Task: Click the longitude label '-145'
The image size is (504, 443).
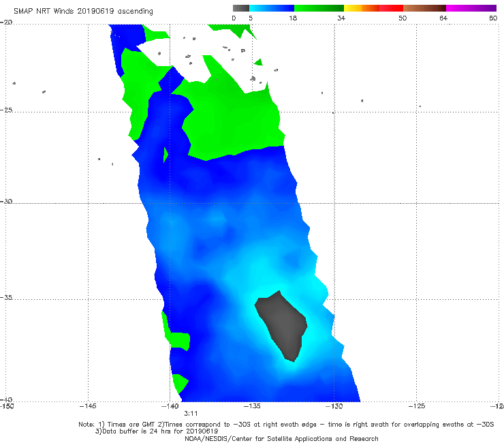Action: 88,406
